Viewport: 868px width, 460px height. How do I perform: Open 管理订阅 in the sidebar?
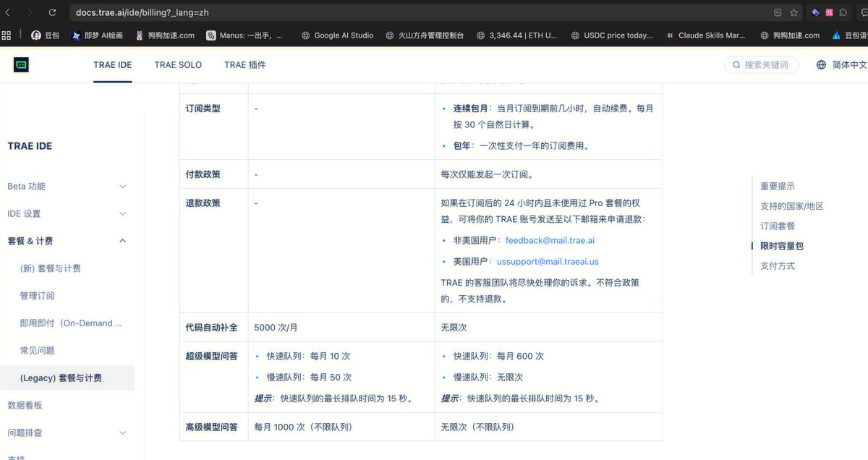click(38, 296)
